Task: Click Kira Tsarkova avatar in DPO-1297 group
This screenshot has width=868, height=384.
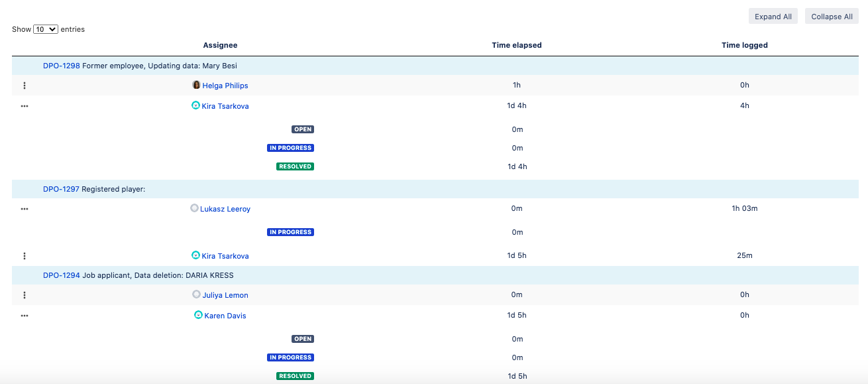Action: pos(195,255)
